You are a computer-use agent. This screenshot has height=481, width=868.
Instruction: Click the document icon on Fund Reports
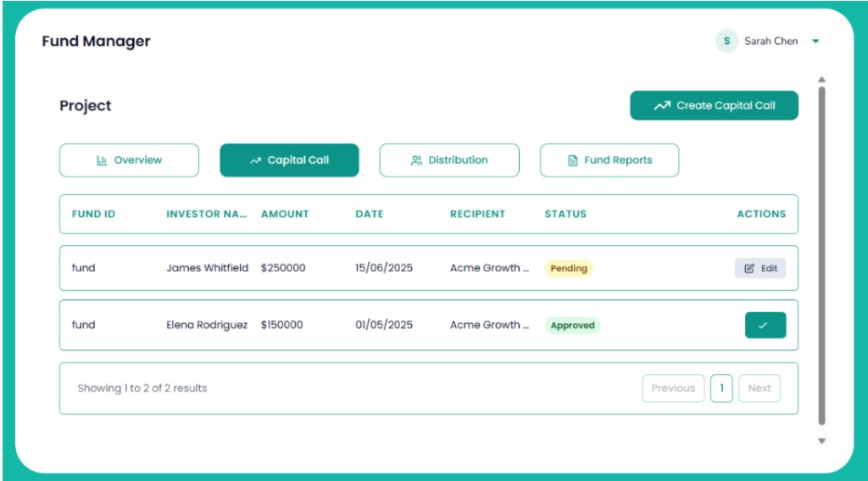573,160
